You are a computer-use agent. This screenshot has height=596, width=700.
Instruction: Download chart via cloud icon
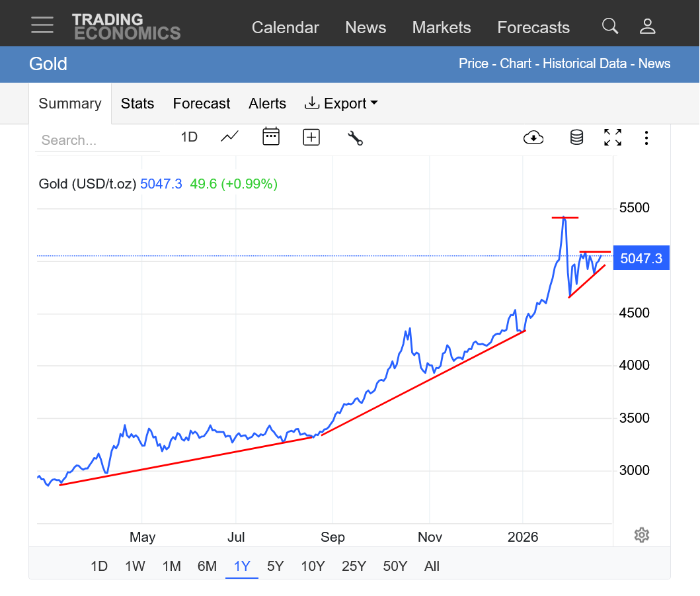click(533, 138)
